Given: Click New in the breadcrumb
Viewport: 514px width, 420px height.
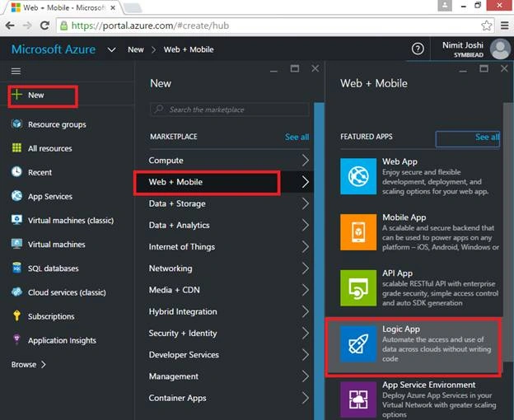Looking at the screenshot, I should point(136,49).
